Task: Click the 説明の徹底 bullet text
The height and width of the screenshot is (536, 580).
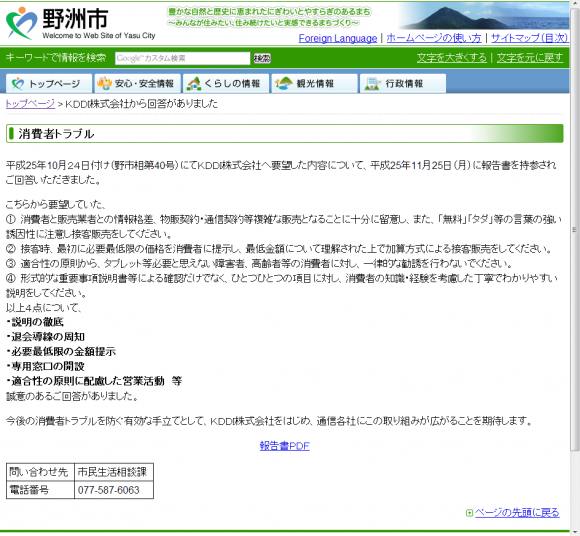Action: point(37,322)
